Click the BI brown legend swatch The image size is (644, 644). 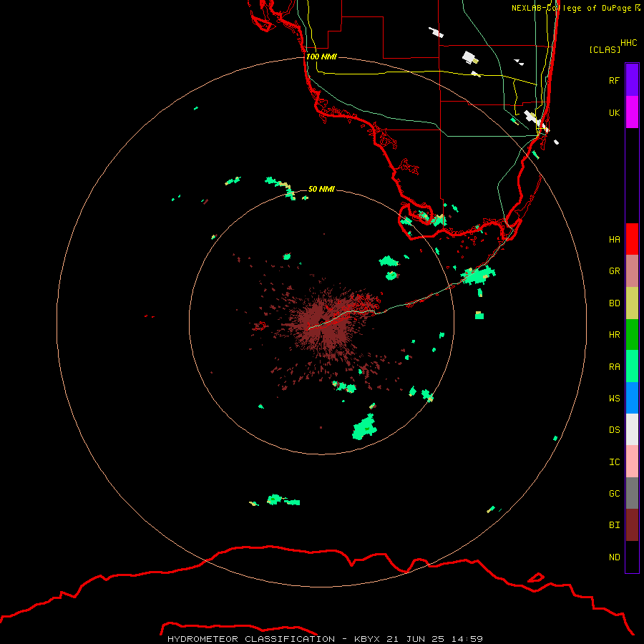click(x=632, y=525)
